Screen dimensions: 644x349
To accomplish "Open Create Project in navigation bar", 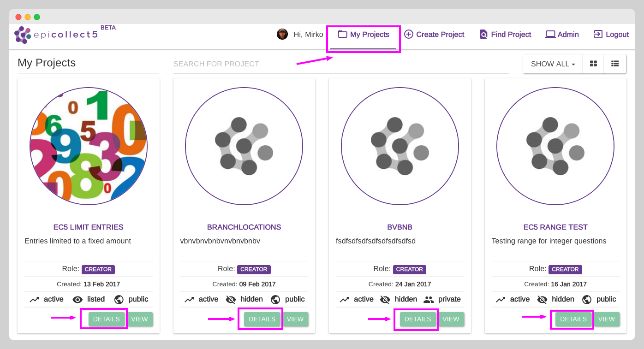I will [x=434, y=35].
